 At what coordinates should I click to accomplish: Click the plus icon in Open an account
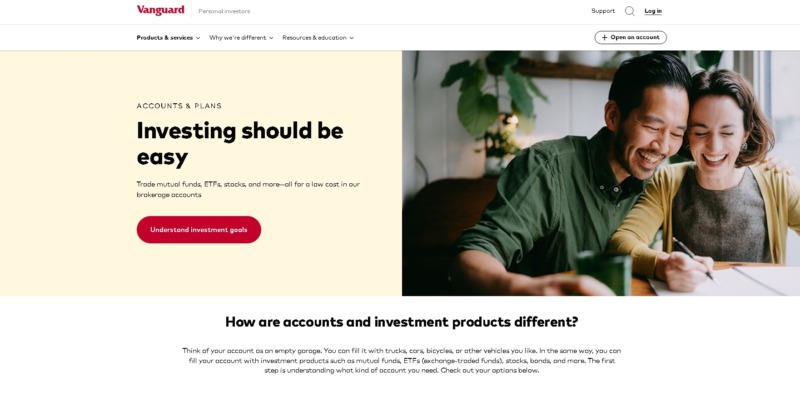(604, 38)
